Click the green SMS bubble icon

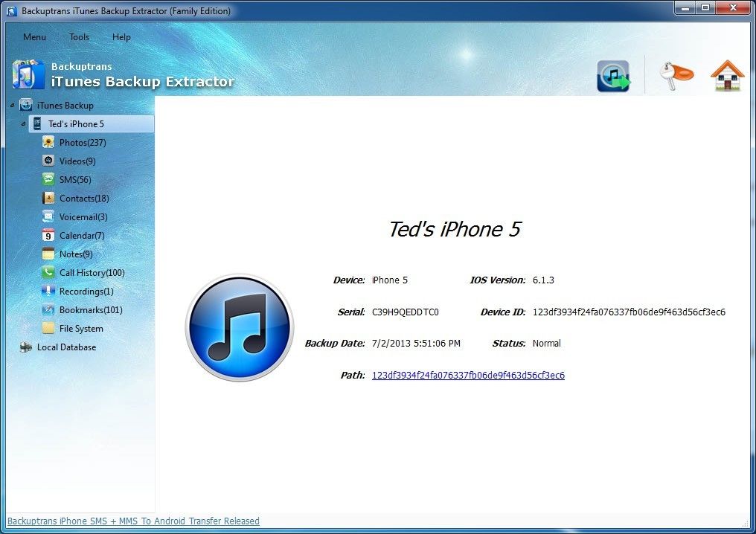48,179
